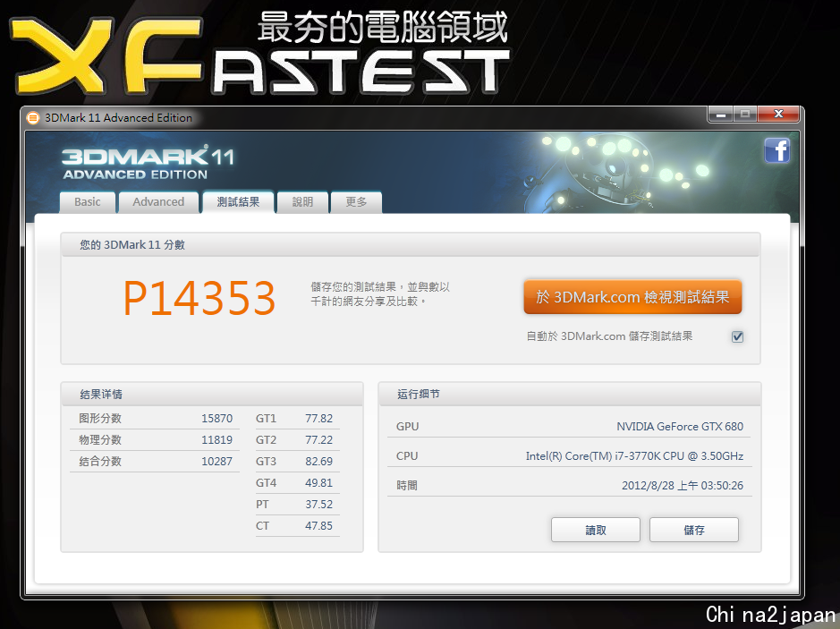
Task: Open the Facebook share icon
Action: click(x=776, y=150)
